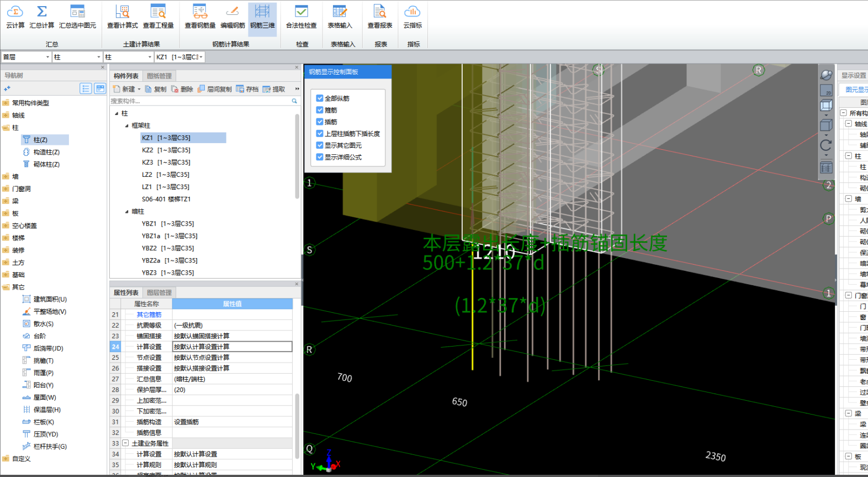Click 层间复制 copy between floors
Viewport: 868px width, 477px height.
215,89
